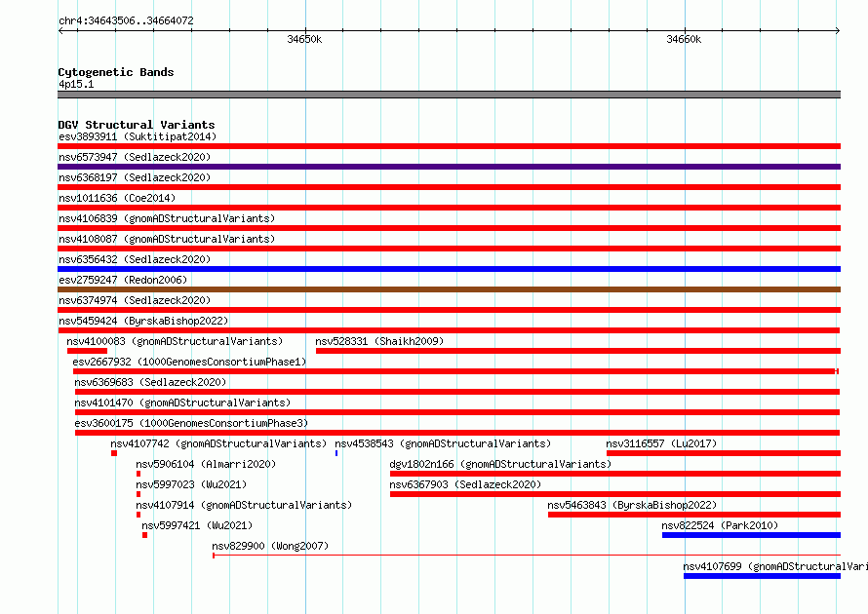Select the blue nsv822524 (Park2010) bar
The width and height of the screenshot is (868, 614).
[x=751, y=535]
